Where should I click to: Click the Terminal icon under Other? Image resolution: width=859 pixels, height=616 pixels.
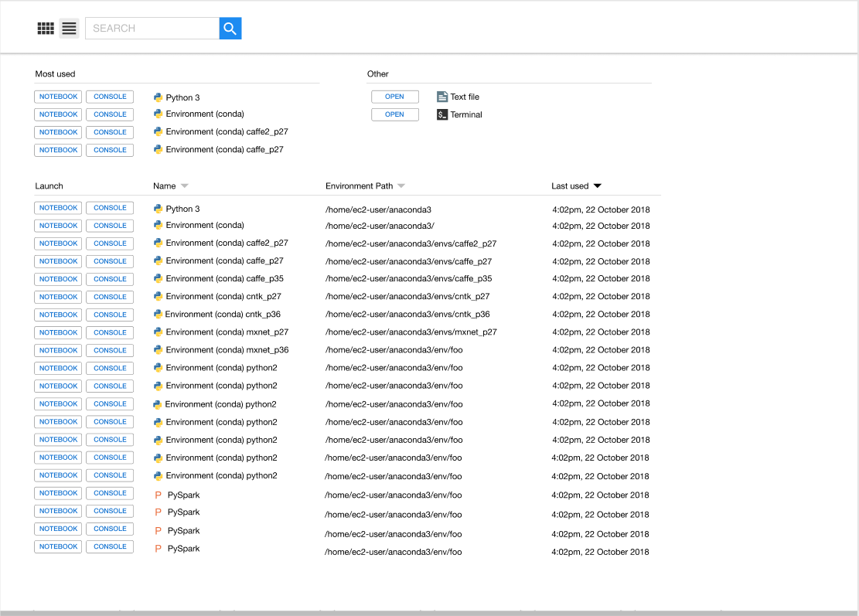(442, 115)
